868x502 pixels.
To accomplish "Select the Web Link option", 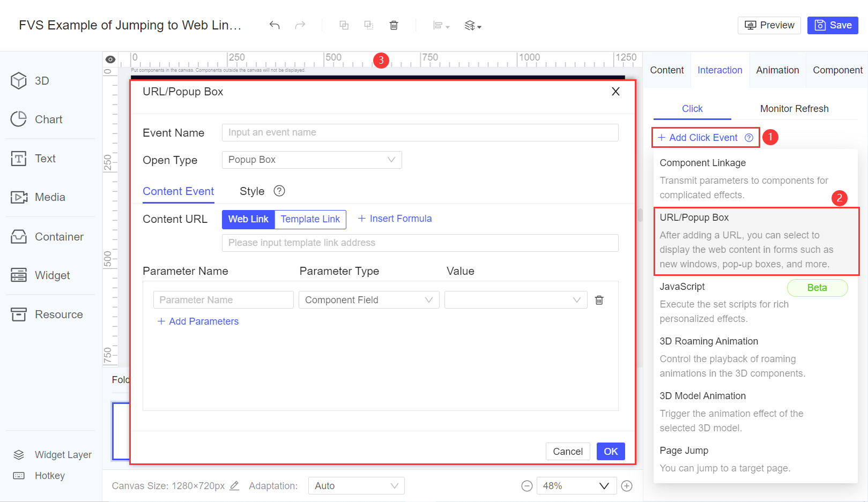I will 248,219.
